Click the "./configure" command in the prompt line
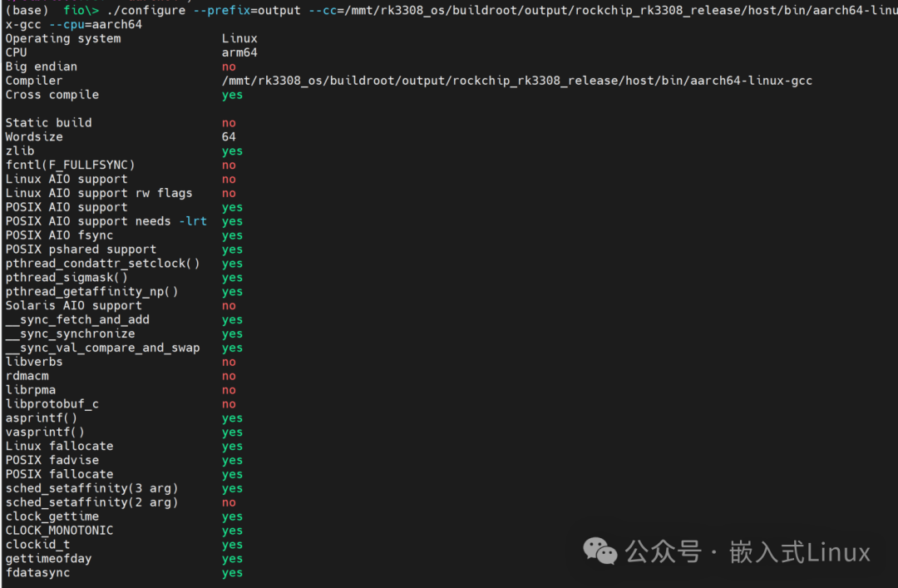The width and height of the screenshot is (898, 588). coord(146,10)
